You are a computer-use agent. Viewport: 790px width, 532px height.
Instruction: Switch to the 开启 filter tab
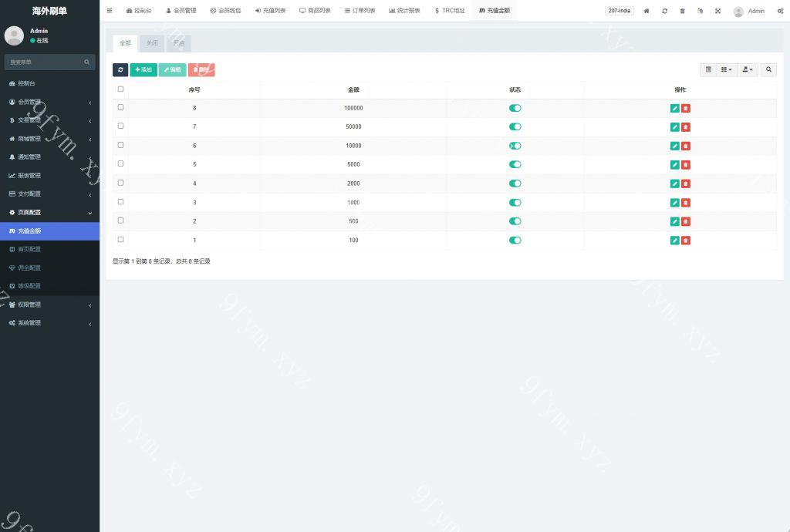point(179,43)
